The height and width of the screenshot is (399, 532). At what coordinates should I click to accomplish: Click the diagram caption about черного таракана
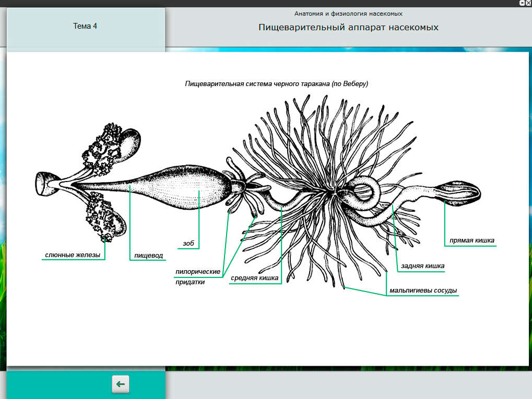click(x=277, y=83)
